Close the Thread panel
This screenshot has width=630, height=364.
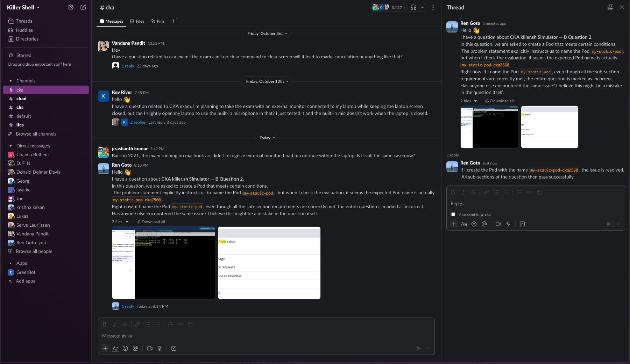[622, 7]
